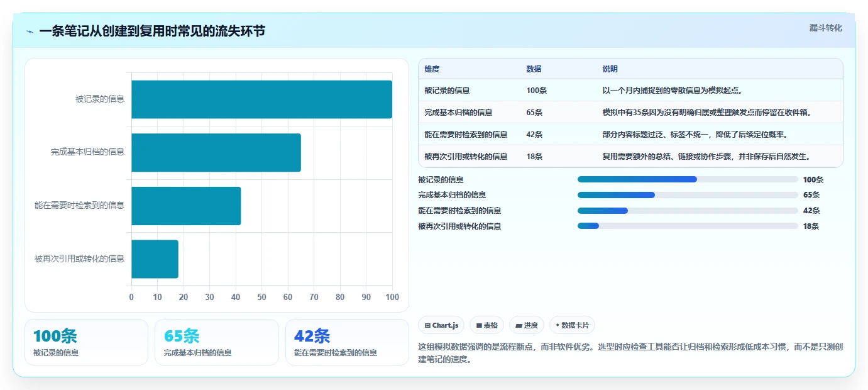Image resolution: width=868 pixels, height=390 pixels.
Task: Click the 能在需要时检索到的信息 progress bar
Action: tap(688, 211)
